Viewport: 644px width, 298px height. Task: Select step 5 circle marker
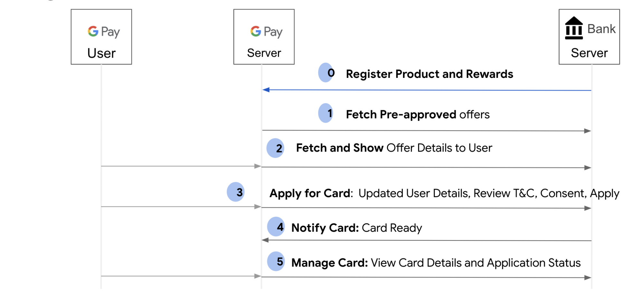click(x=276, y=261)
